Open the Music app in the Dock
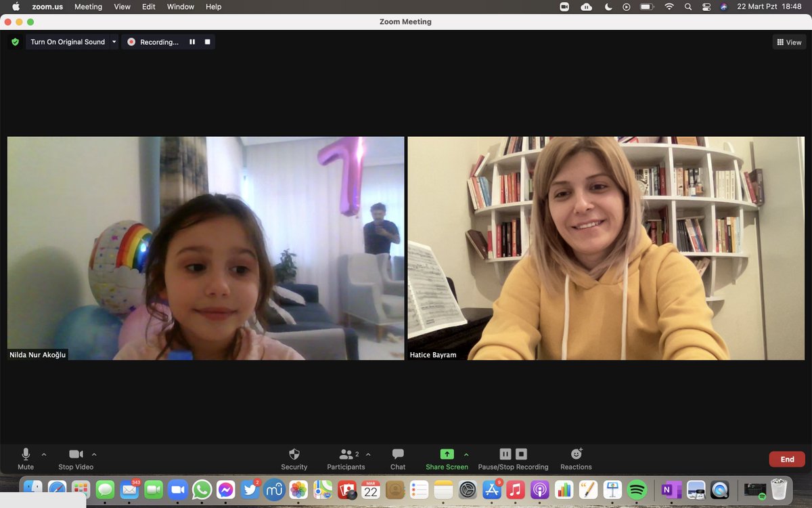This screenshot has width=812, height=508. [x=516, y=489]
